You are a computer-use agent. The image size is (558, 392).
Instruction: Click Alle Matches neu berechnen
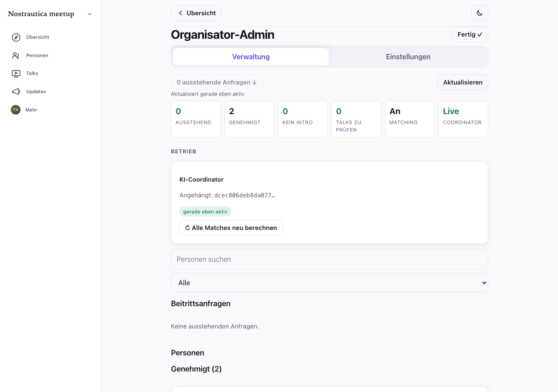pyautogui.click(x=231, y=228)
